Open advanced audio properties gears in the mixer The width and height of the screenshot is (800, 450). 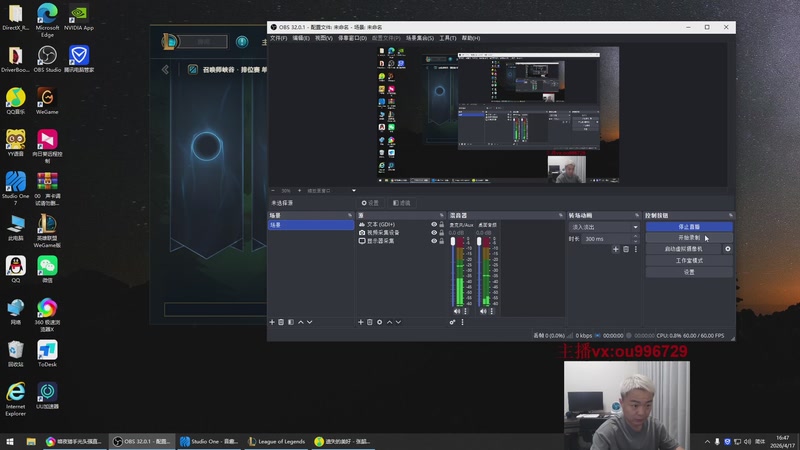tap(452, 322)
